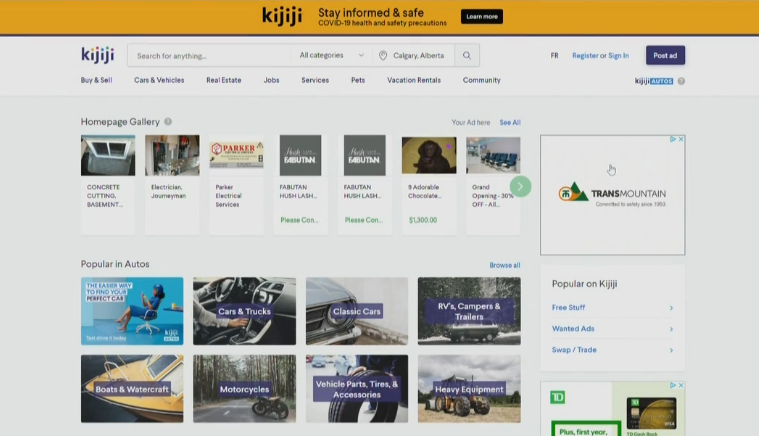Open Vacation Rentals menu

[414, 80]
